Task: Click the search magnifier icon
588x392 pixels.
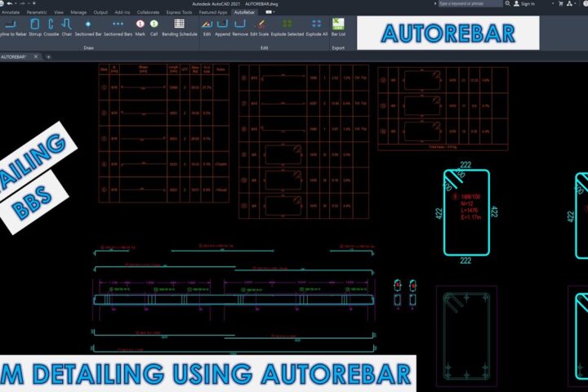Action: (507, 3)
